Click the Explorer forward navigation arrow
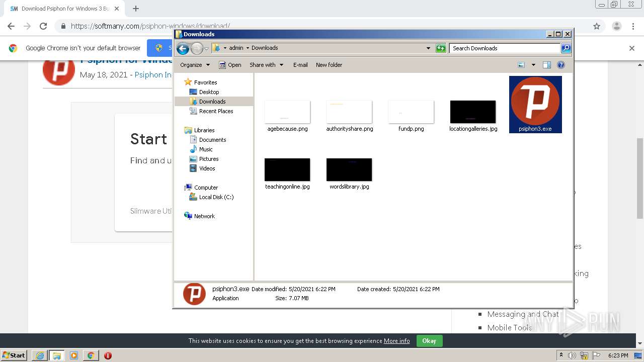This screenshot has height=362, width=644. [x=197, y=48]
